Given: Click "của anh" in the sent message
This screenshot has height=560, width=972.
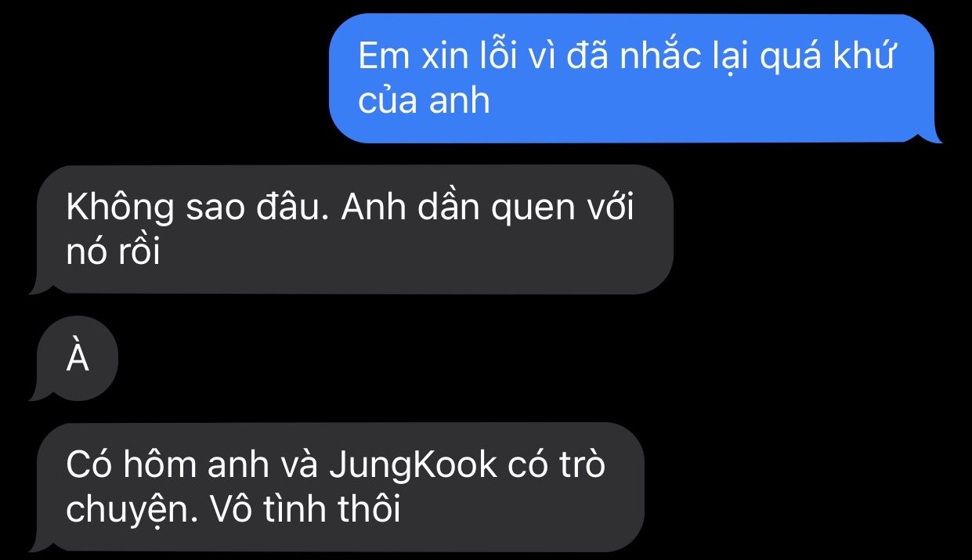Looking at the screenshot, I should coord(424,101).
